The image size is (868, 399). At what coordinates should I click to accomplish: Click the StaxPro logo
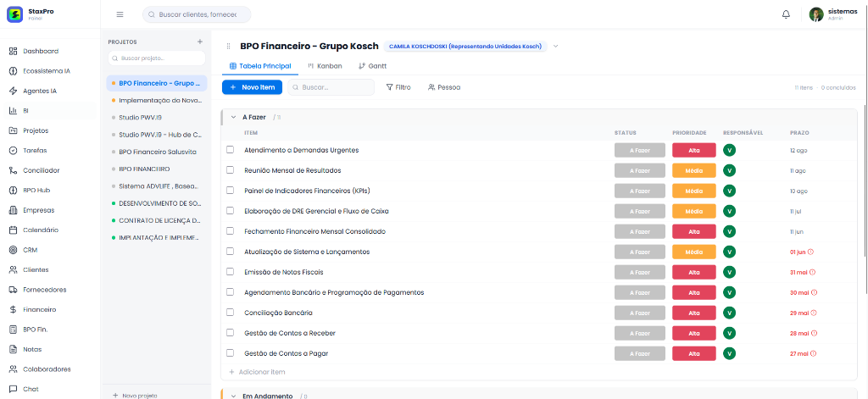click(15, 14)
